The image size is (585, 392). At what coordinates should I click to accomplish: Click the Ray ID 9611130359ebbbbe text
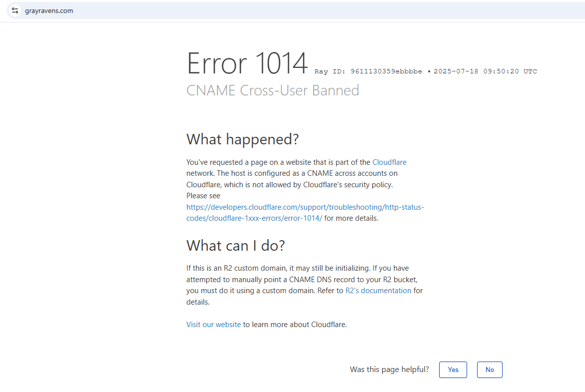pos(368,71)
